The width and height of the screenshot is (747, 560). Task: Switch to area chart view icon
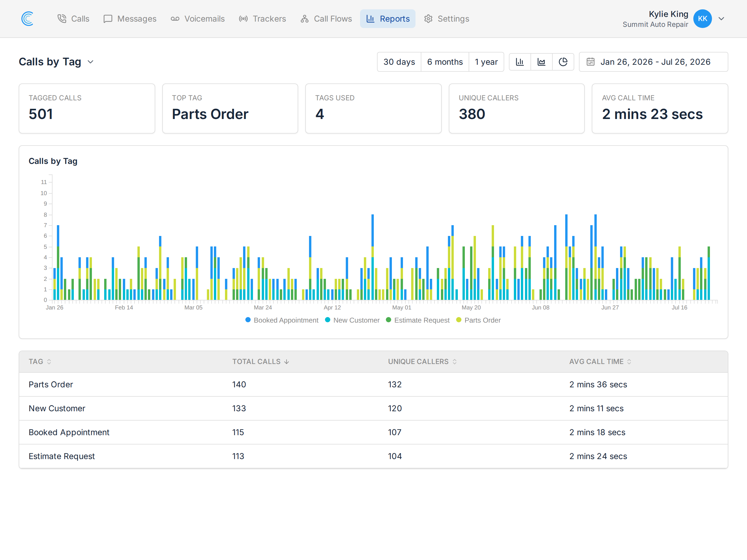tap(541, 62)
